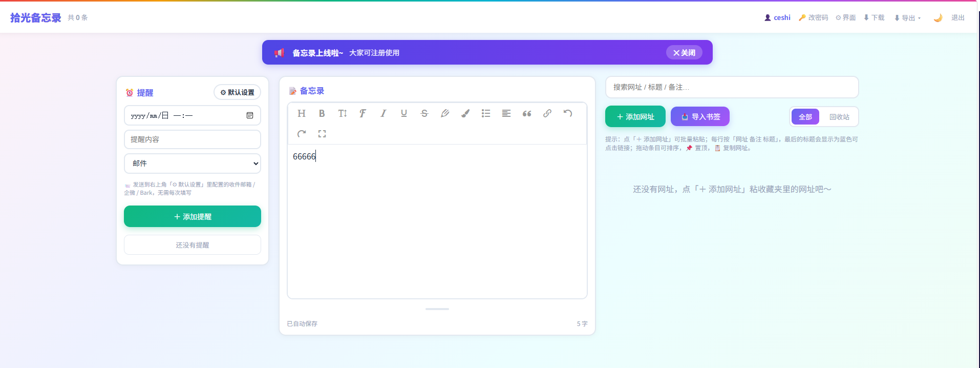Click the editor resize handle bar
The image size is (980, 368).
coord(437,309)
